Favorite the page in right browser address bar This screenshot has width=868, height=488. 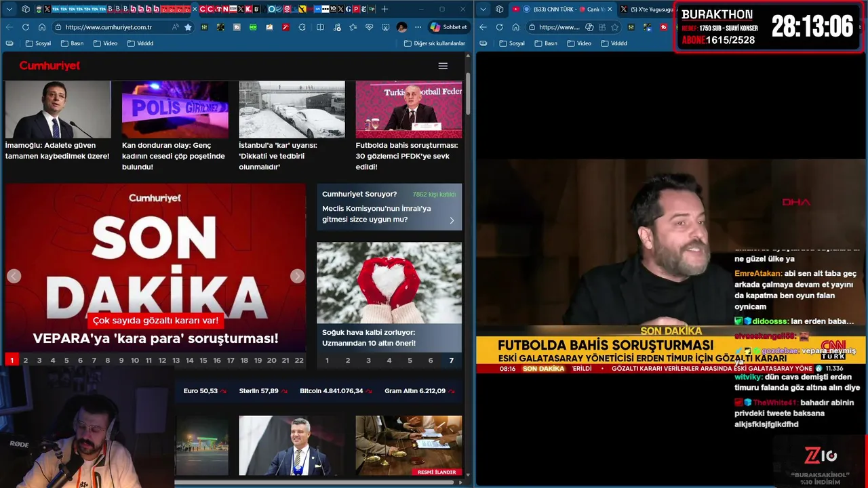click(x=614, y=27)
